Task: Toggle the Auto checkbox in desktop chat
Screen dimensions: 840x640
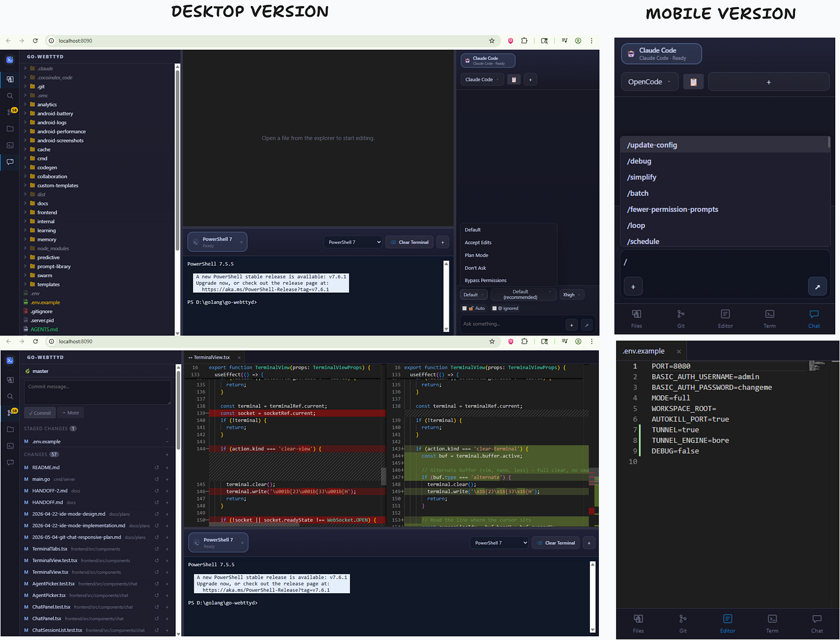Action: [464, 308]
